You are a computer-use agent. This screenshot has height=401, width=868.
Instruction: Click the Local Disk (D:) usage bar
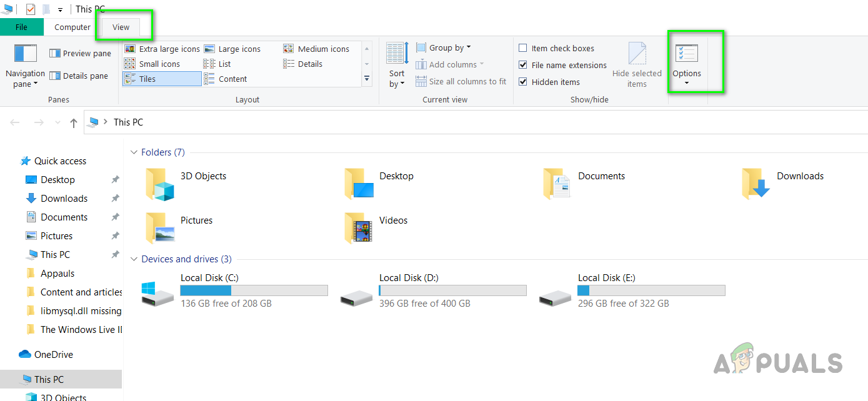click(452, 290)
